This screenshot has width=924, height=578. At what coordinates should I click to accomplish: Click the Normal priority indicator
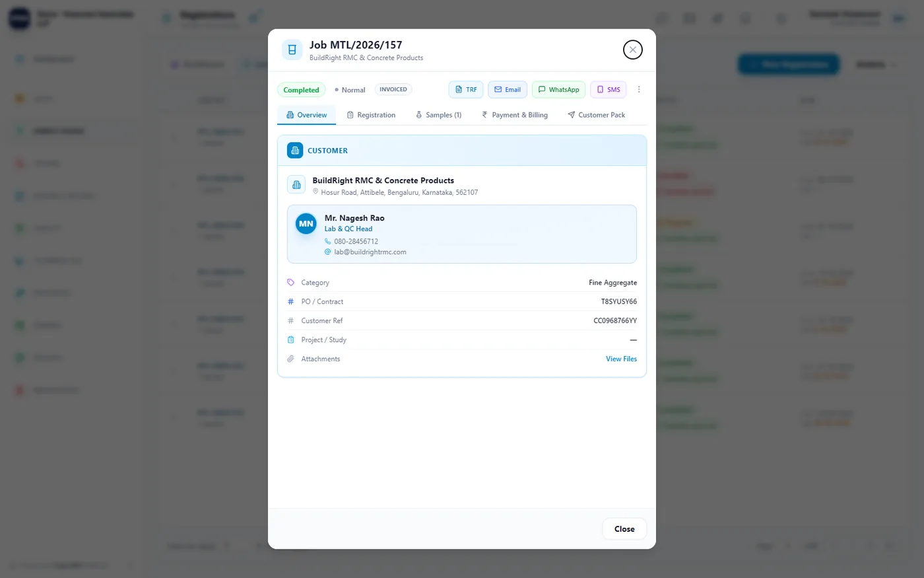(350, 90)
